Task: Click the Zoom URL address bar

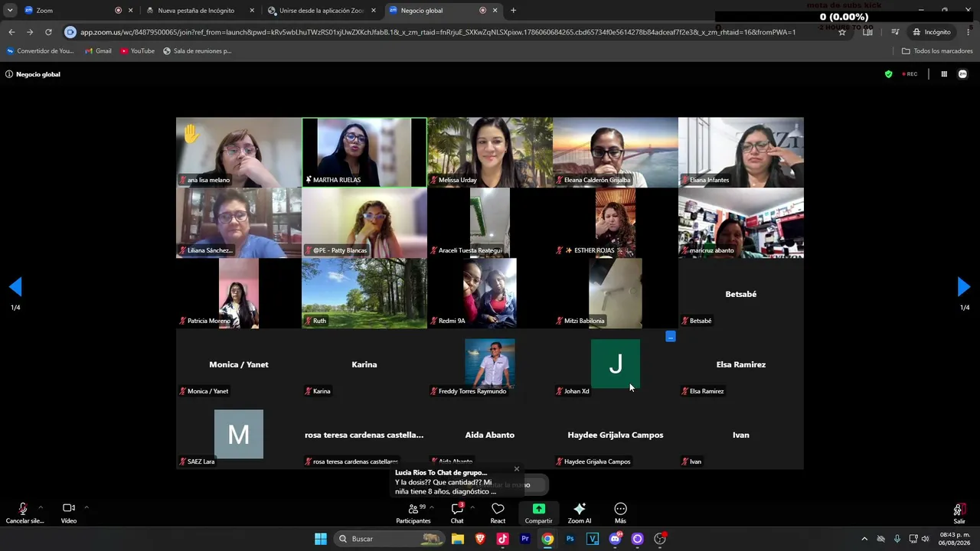Action: pos(438,32)
